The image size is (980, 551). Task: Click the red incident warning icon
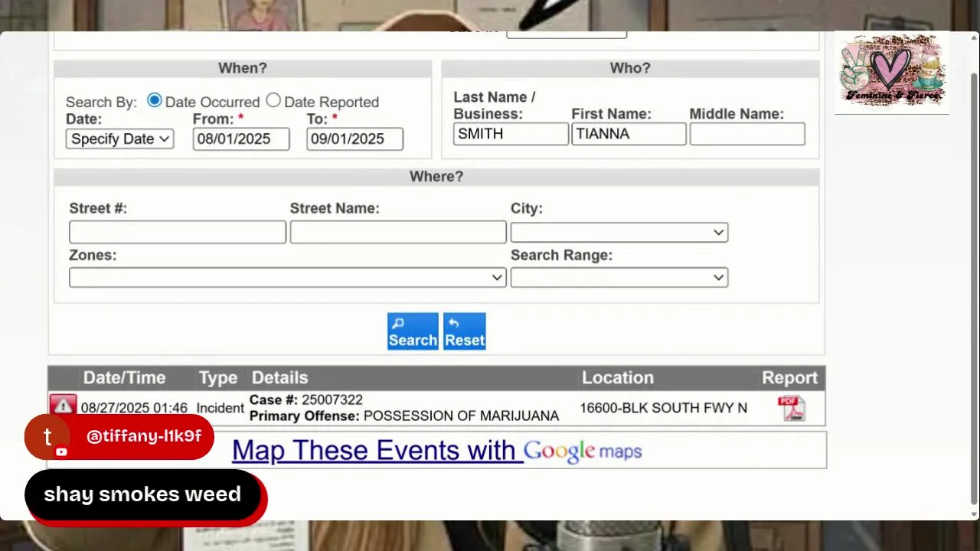coord(63,404)
